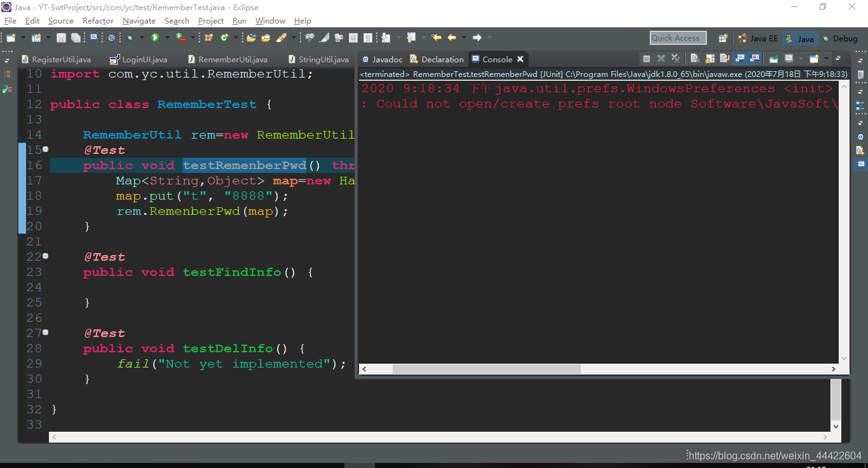Image resolution: width=868 pixels, height=468 pixels.
Task: Open the Search menu
Action: tap(177, 21)
